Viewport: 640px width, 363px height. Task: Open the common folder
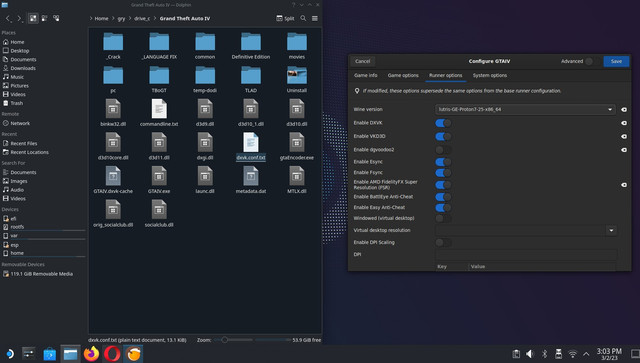(205, 46)
